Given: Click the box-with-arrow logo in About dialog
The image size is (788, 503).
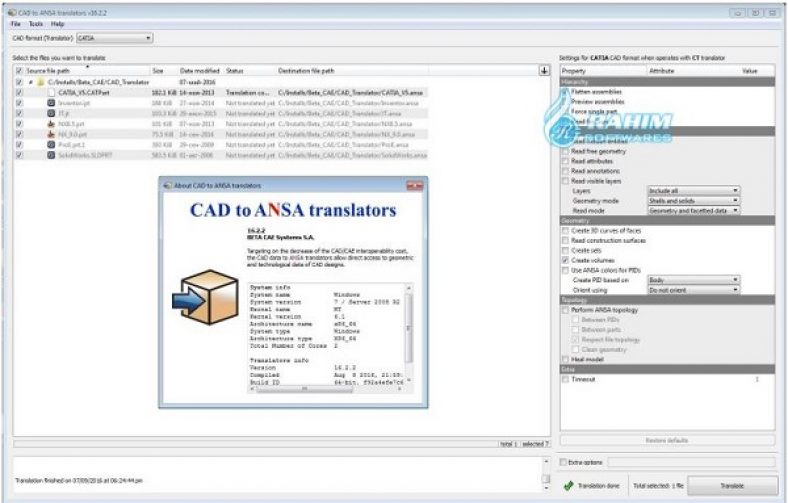Looking at the screenshot, I should pos(206,297).
